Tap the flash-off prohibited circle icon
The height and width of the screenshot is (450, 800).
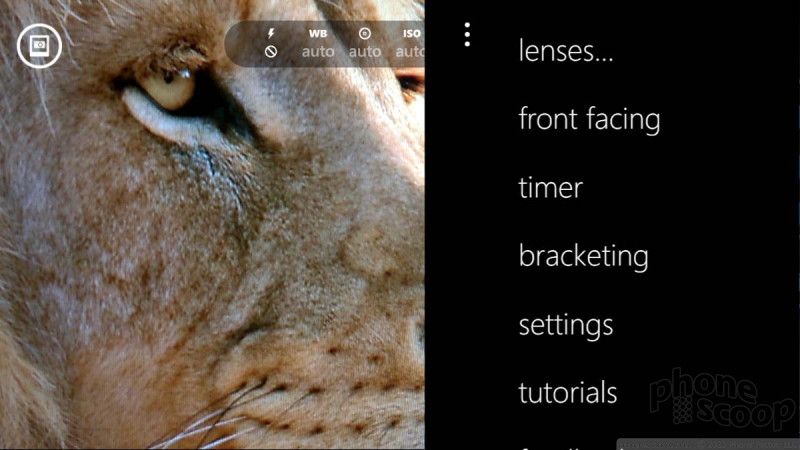271,51
